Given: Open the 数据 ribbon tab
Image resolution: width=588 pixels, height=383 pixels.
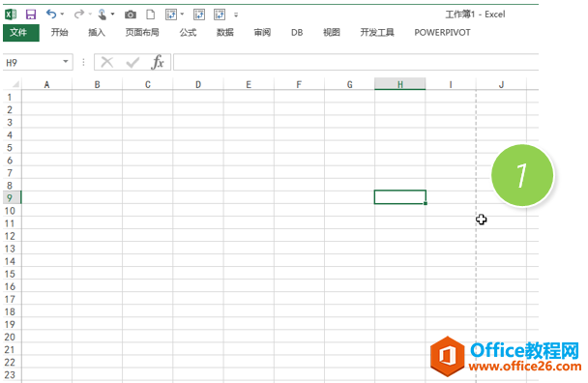Looking at the screenshot, I should click(225, 33).
